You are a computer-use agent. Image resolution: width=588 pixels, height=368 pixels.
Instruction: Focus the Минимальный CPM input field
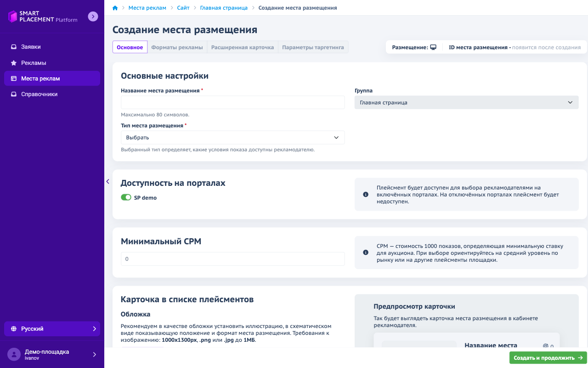pyautogui.click(x=232, y=259)
